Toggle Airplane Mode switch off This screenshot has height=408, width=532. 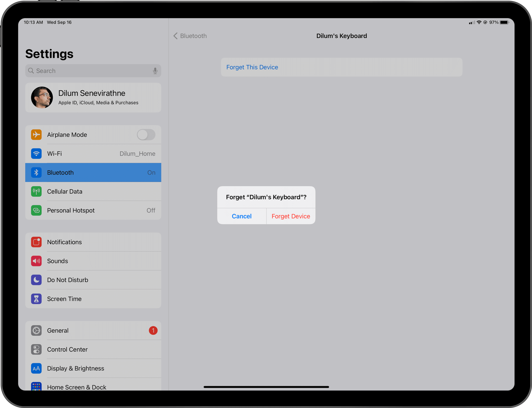point(145,135)
